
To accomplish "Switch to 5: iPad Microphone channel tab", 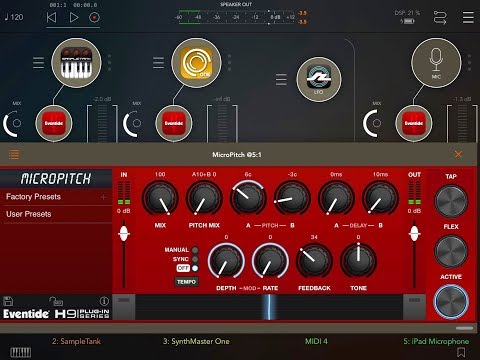I will pyautogui.click(x=436, y=341).
